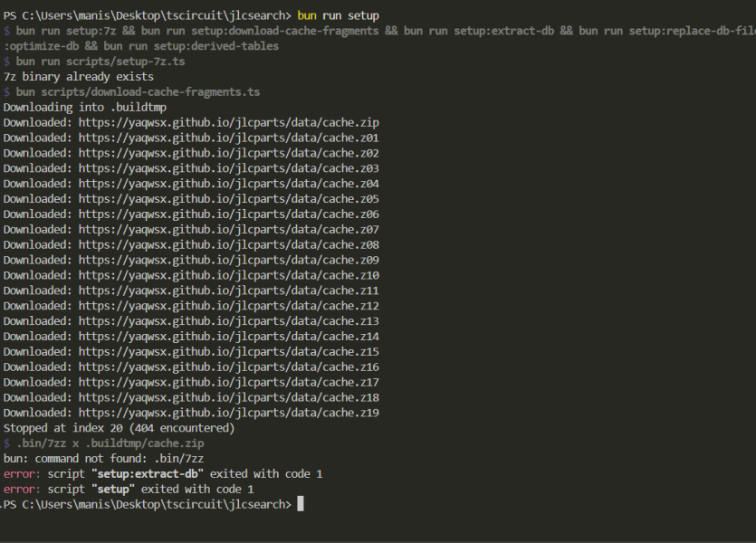Click '.bin/7zz x .buildtmp/cache.zip' command line
This screenshot has width=756, height=543.
pyautogui.click(x=110, y=443)
